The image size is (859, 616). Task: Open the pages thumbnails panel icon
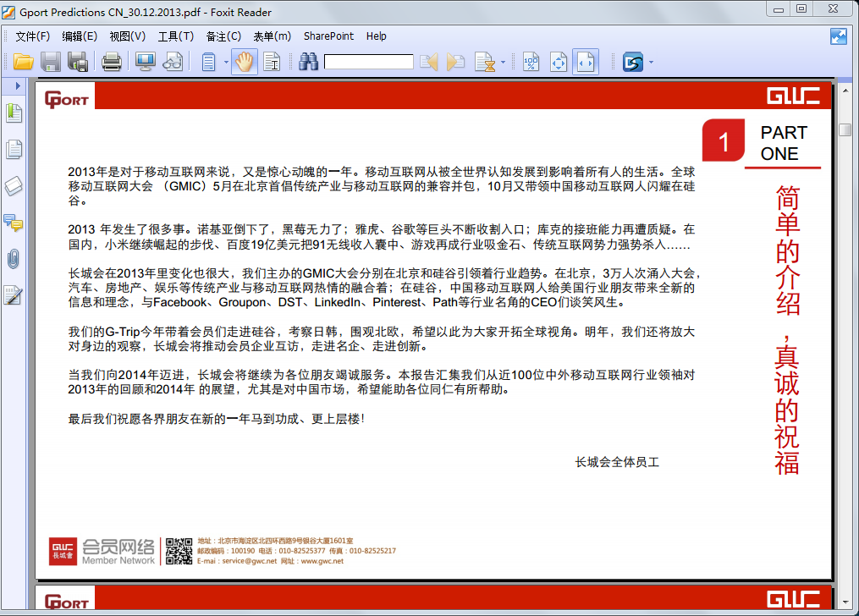coord(14,149)
